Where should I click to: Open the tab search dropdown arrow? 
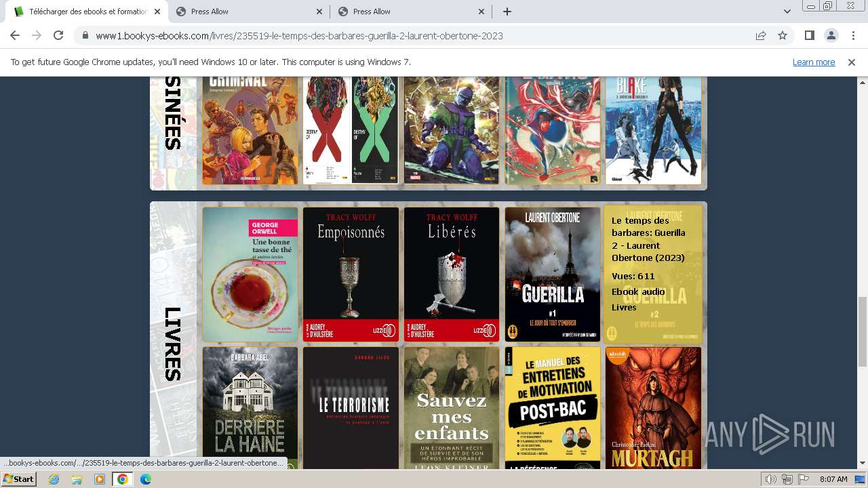click(787, 12)
